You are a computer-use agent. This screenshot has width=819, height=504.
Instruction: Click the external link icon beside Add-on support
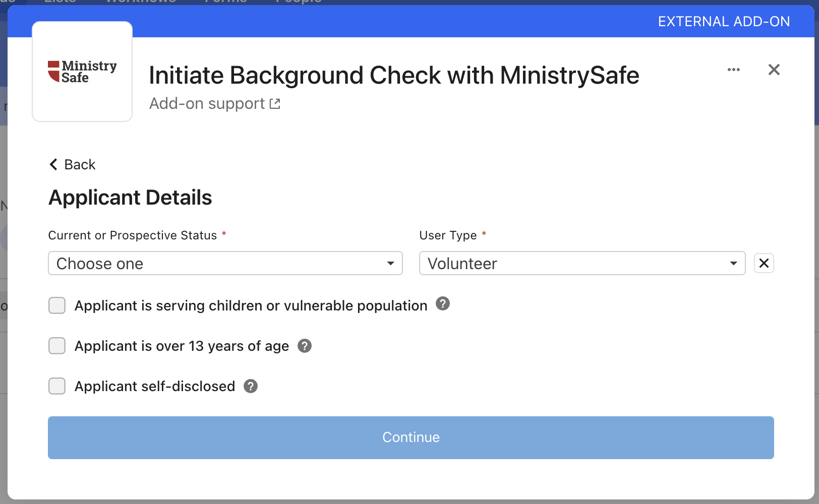[275, 104]
